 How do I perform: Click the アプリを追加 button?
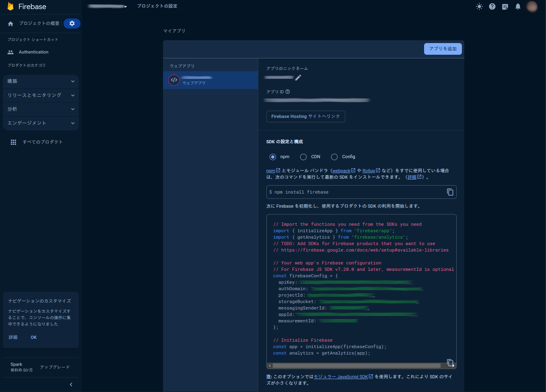pos(443,49)
